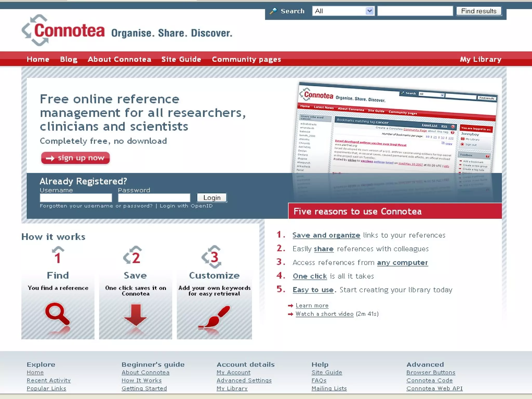Click the search pin icon beside Search

point(273,11)
